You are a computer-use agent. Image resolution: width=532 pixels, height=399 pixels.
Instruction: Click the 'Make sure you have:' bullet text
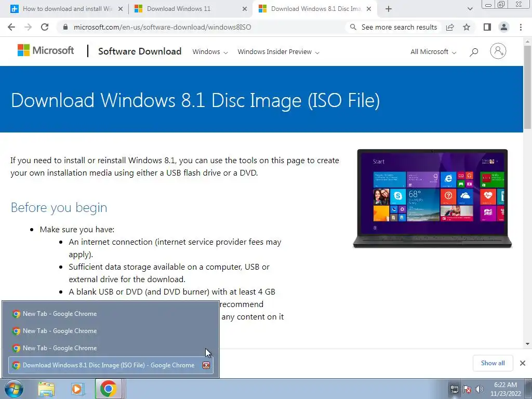[77, 229]
